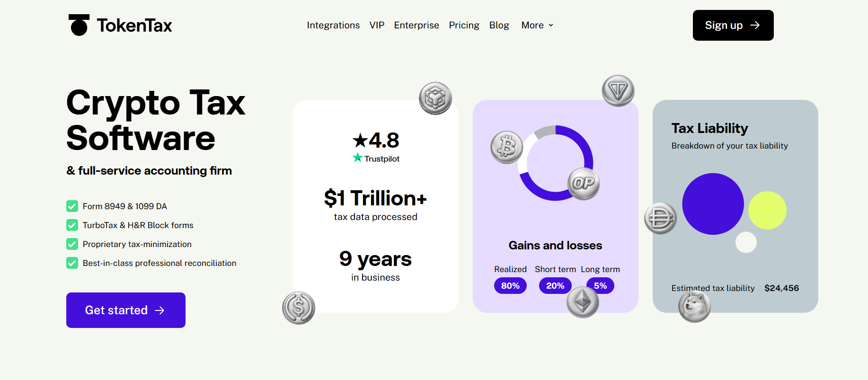Select the Dai coin icon
Image resolution: width=868 pixels, height=380 pixels.
[661, 218]
